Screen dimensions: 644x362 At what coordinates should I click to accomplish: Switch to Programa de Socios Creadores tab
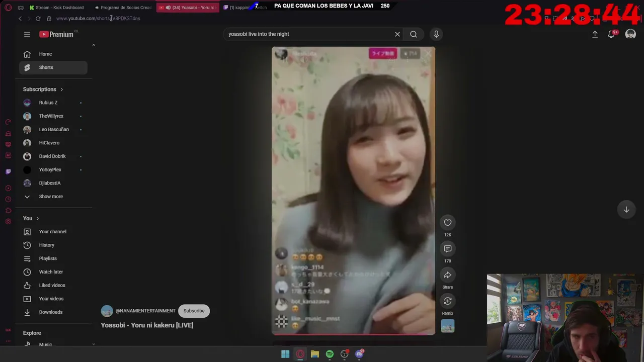123,8
